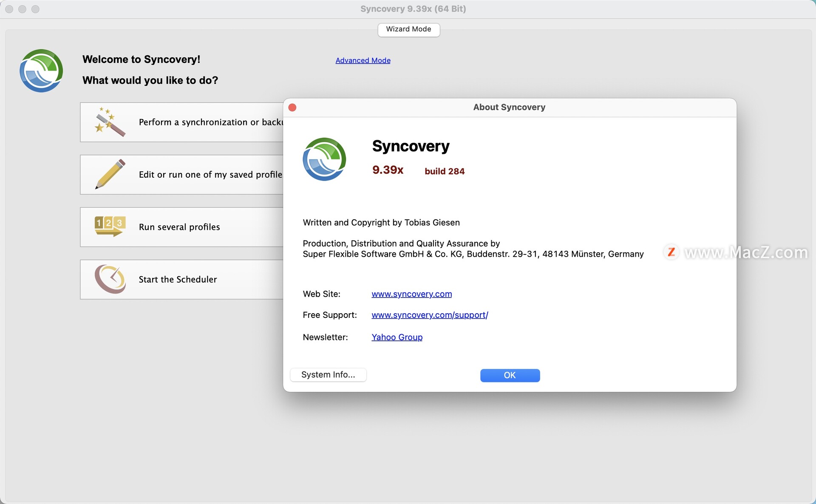The width and height of the screenshot is (816, 504).
Task: Click the 9.39x version text
Action: [388, 170]
